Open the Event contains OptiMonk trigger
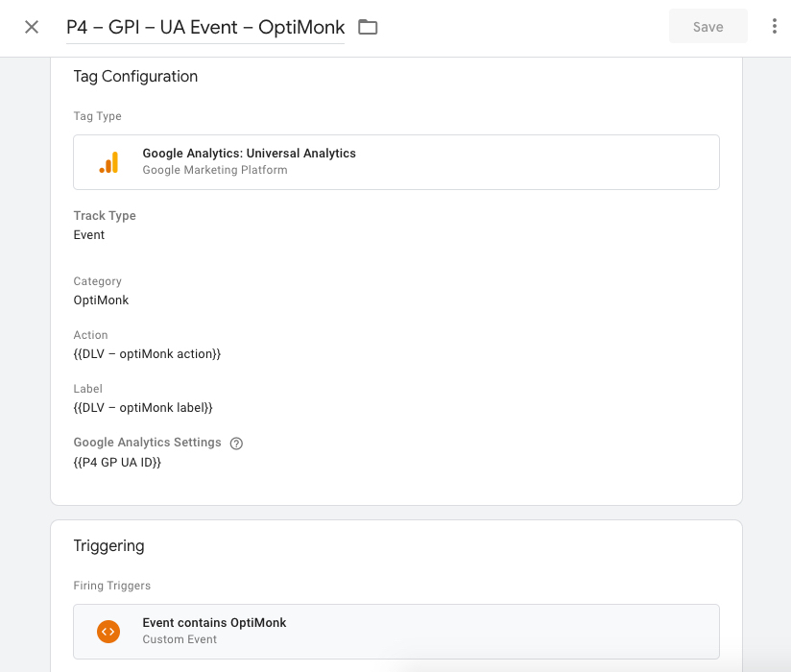This screenshot has width=791, height=672. (x=214, y=623)
